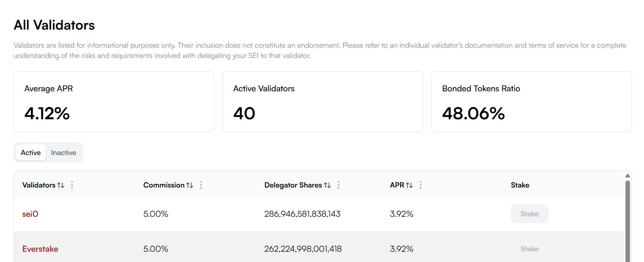Open Validators column three-dot menu
Image resolution: width=644 pixels, height=262 pixels.
click(x=72, y=185)
